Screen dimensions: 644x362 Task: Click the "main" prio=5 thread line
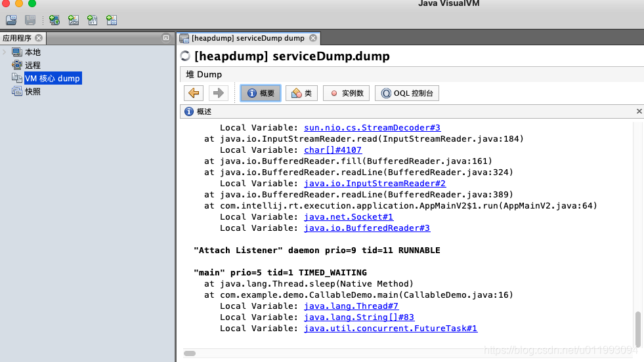(x=280, y=273)
